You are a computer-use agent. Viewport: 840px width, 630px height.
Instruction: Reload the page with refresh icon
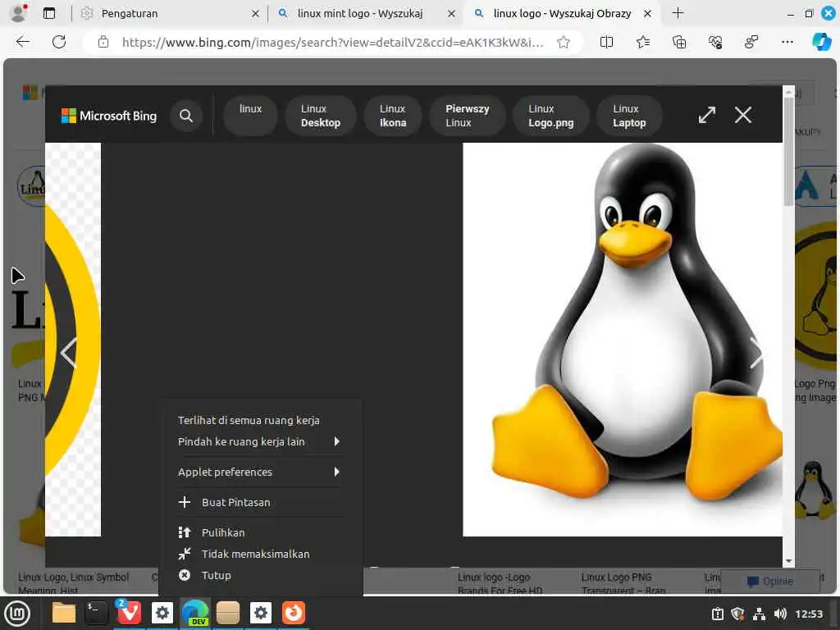pos(59,42)
